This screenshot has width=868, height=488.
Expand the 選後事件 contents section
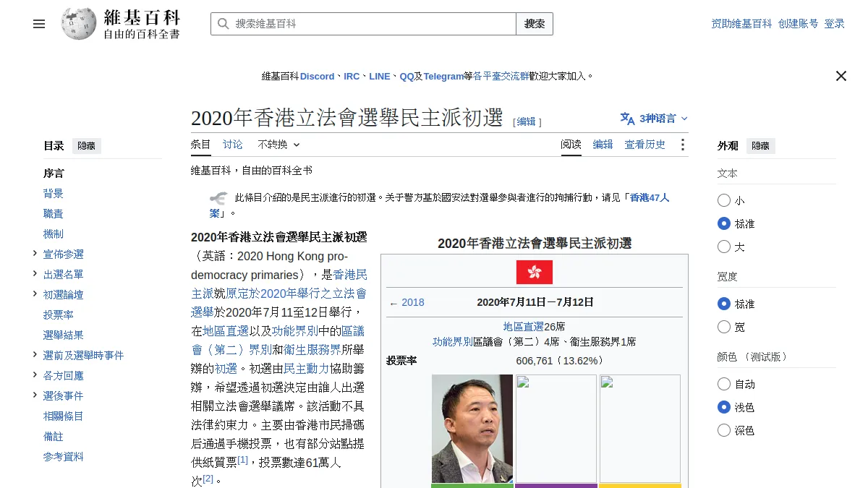coord(35,395)
